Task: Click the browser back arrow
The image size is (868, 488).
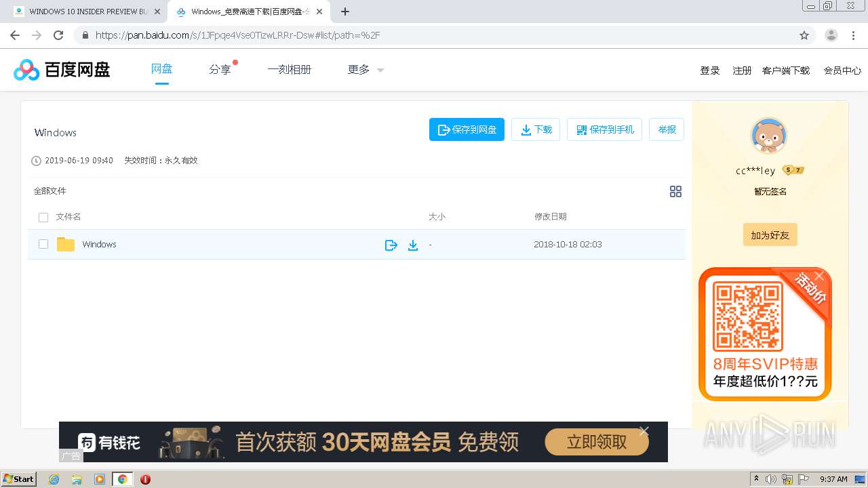Action: coord(15,35)
